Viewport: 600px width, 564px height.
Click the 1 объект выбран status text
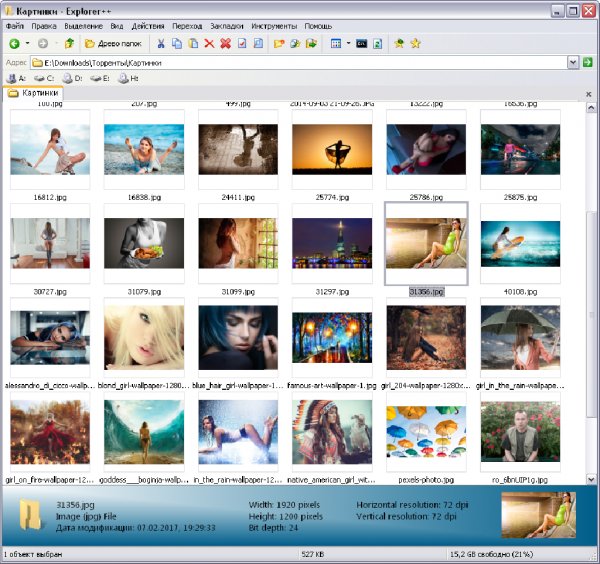33,554
